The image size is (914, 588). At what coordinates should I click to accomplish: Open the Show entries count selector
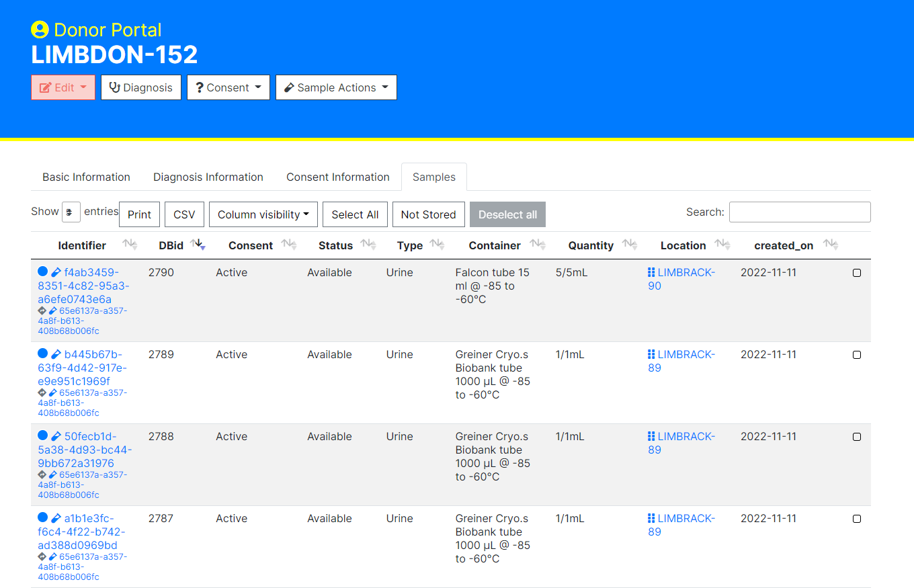pos(72,211)
